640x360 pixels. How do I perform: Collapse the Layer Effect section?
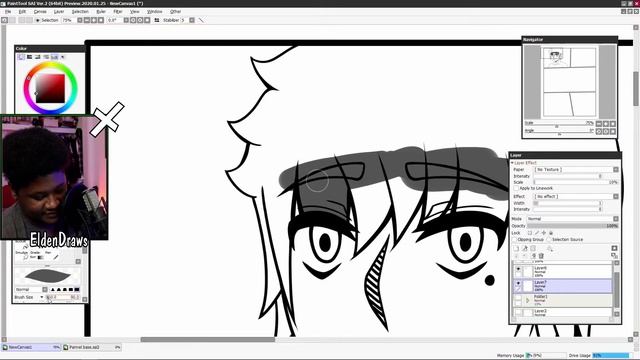tap(513, 162)
